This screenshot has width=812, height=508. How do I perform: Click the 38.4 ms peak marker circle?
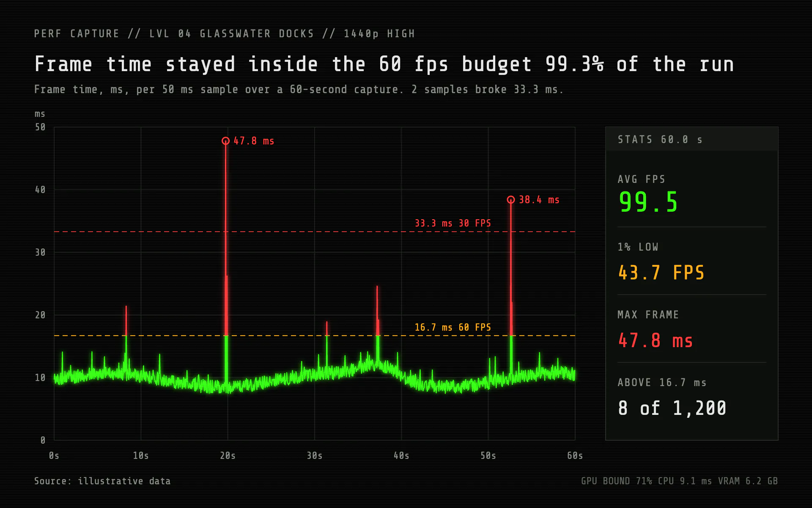point(511,200)
